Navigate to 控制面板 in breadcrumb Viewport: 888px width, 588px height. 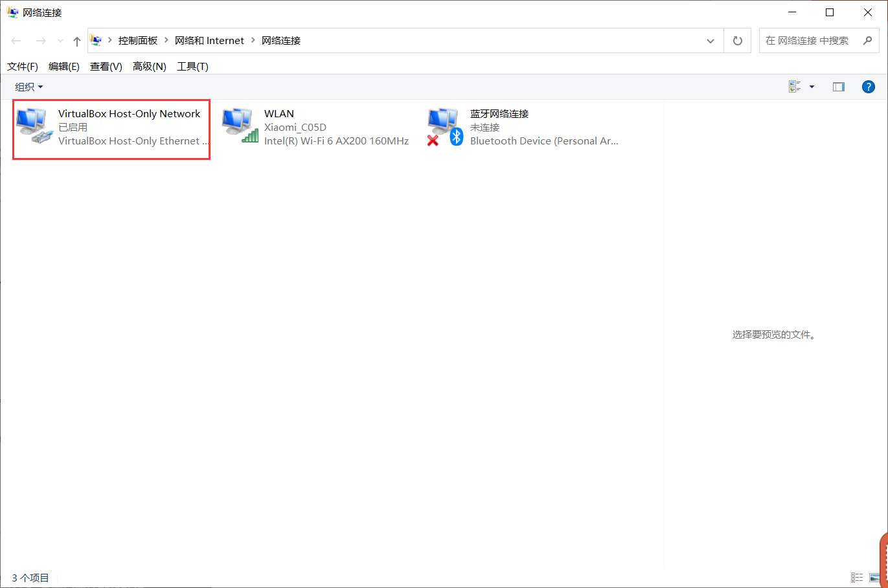[x=138, y=40]
